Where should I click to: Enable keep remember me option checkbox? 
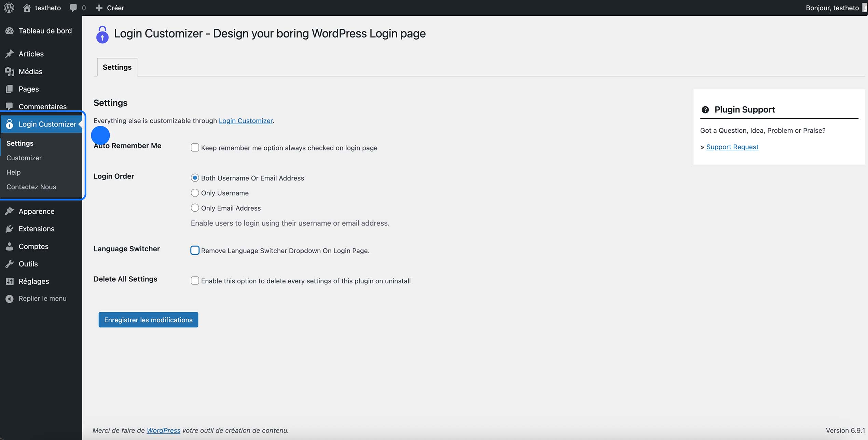pos(195,147)
